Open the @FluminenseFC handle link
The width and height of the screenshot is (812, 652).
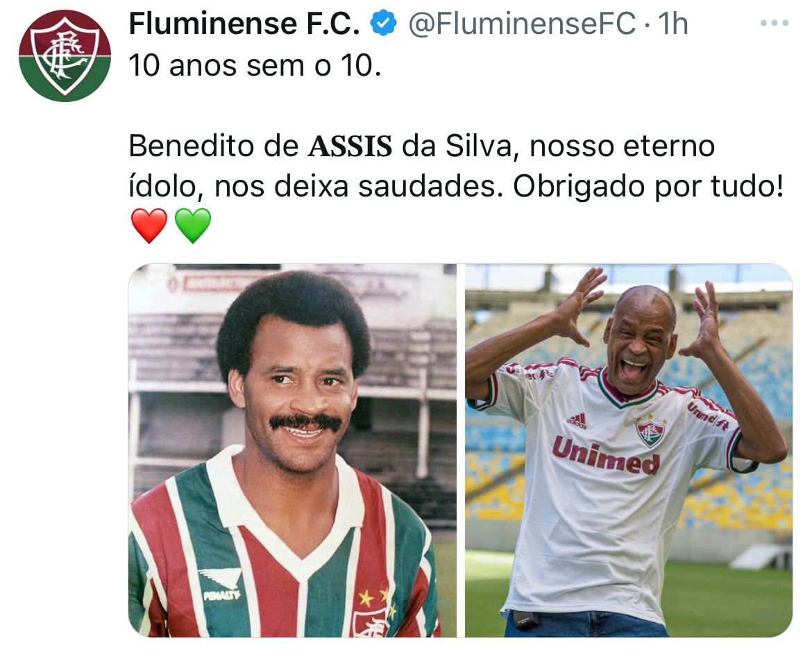coord(522,24)
